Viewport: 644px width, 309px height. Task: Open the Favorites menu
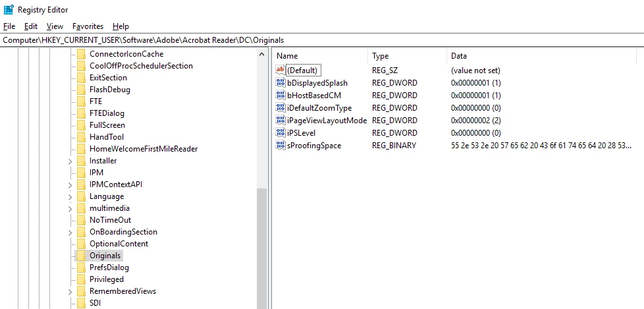point(88,26)
